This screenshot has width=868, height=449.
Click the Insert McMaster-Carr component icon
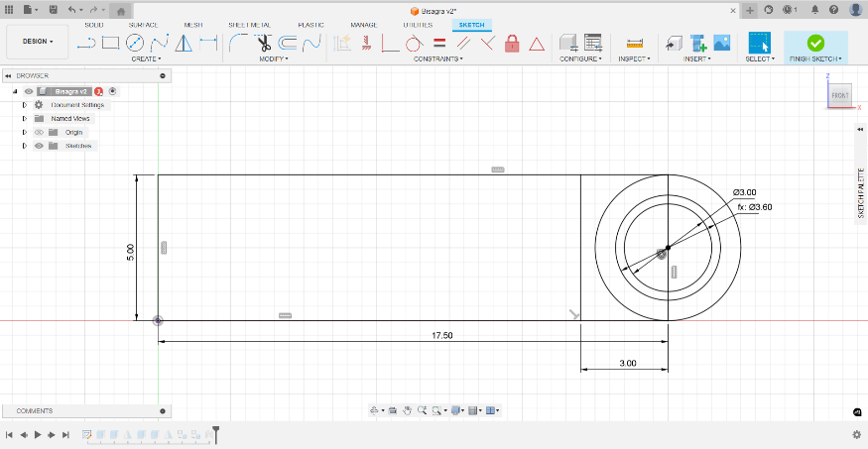698,43
